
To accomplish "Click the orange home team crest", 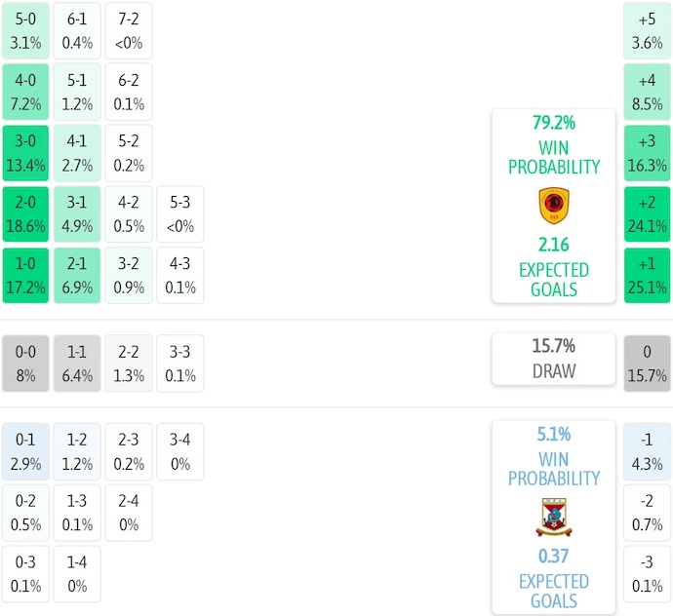I will click(553, 207).
